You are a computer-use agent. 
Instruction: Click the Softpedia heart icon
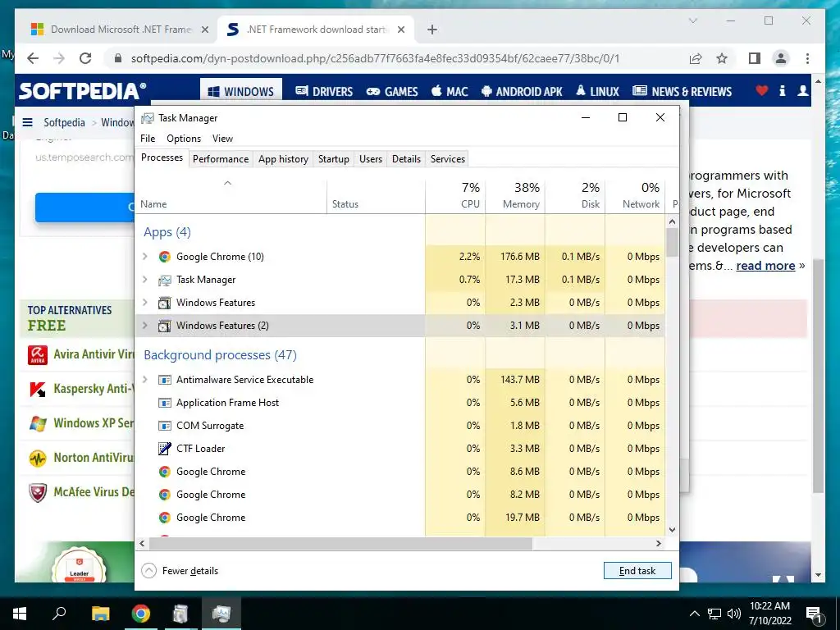[x=761, y=91]
